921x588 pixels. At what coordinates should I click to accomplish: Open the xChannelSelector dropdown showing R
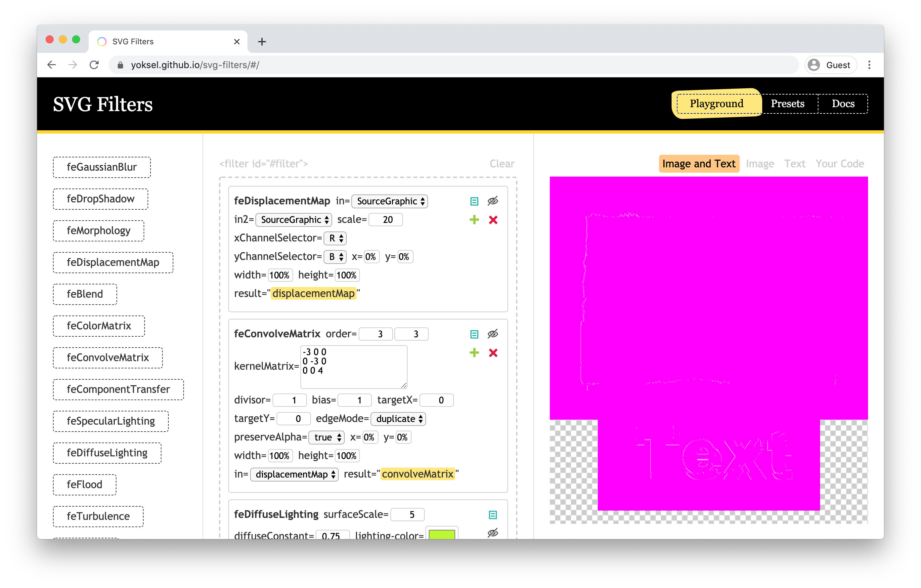335,238
